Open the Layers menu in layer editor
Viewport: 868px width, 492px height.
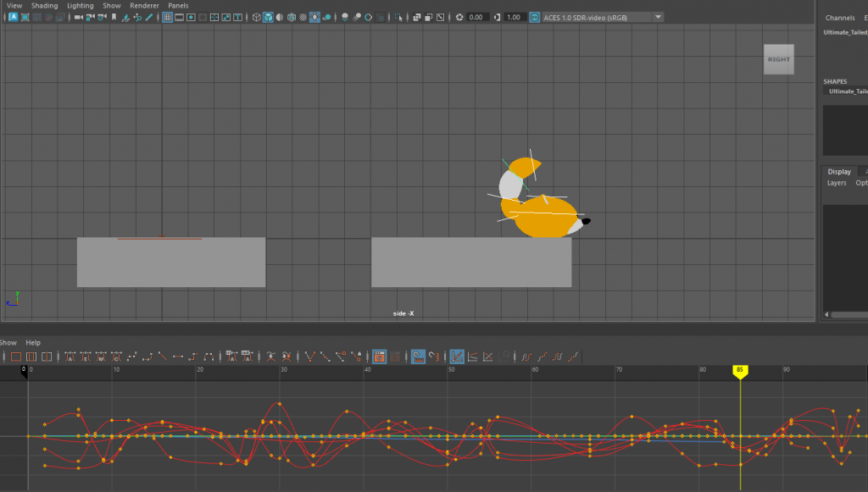pyautogui.click(x=837, y=183)
